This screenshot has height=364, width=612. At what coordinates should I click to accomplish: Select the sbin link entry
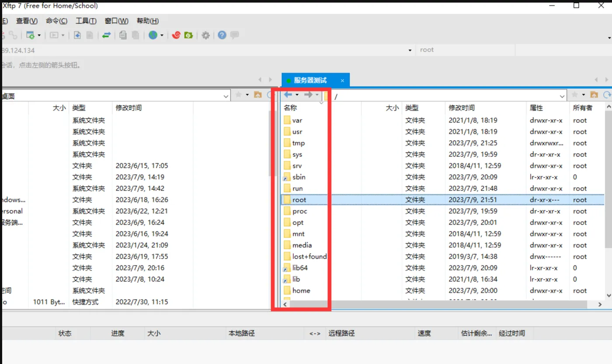pyautogui.click(x=299, y=177)
